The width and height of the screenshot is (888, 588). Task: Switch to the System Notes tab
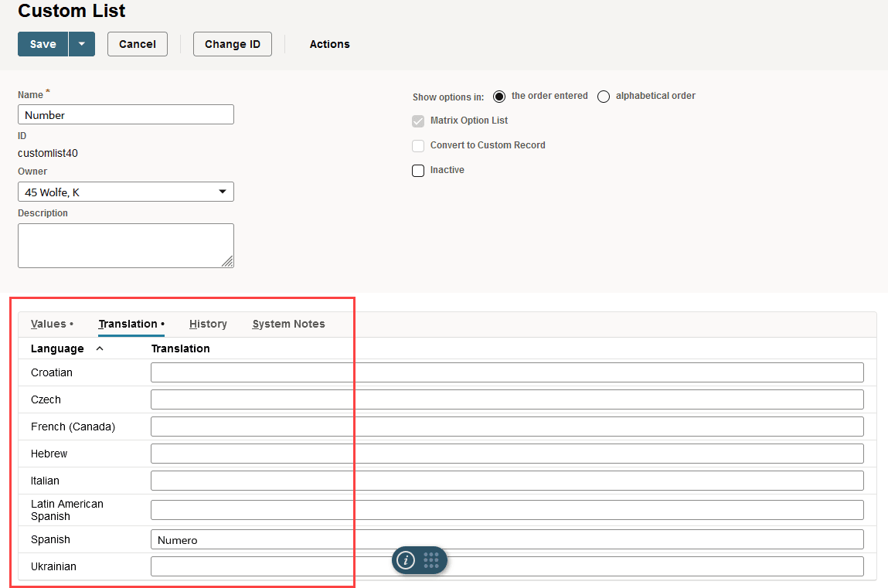pyautogui.click(x=289, y=324)
